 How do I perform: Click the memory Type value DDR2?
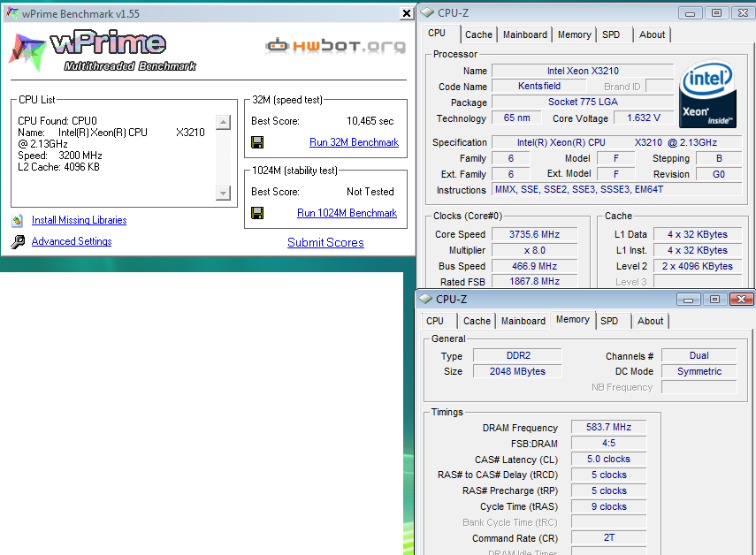[x=517, y=355]
